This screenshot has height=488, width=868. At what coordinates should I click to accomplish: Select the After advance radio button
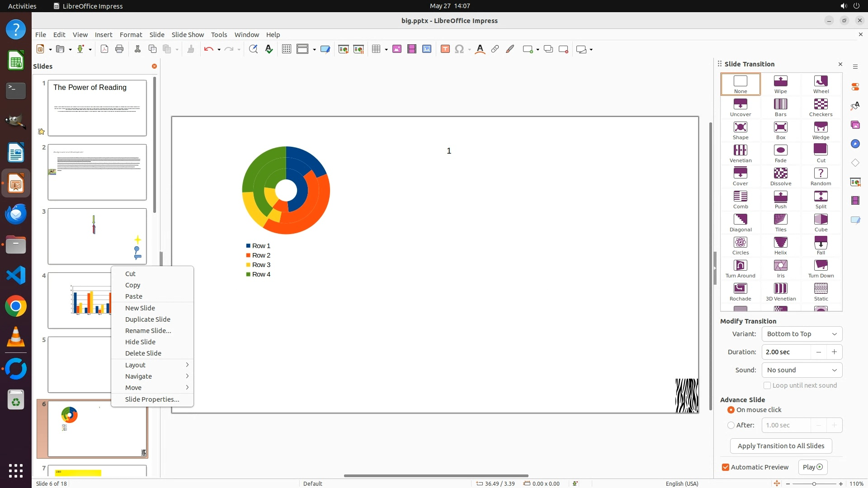tap(731, 425)
